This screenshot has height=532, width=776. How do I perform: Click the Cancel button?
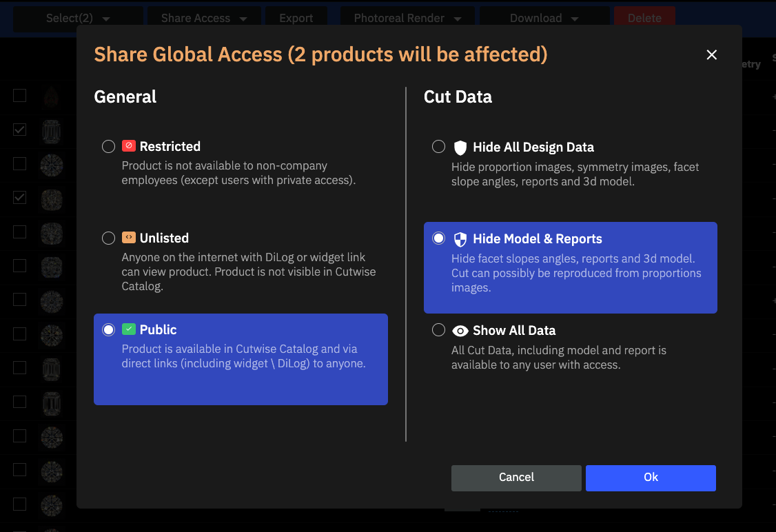click(516, 478)
